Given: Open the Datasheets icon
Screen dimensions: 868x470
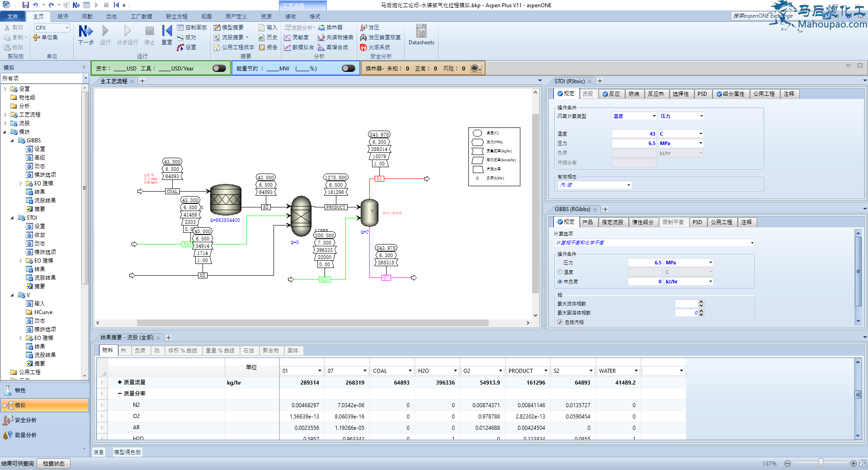Looking at the screenshot, I should click(x=421, y=35).
